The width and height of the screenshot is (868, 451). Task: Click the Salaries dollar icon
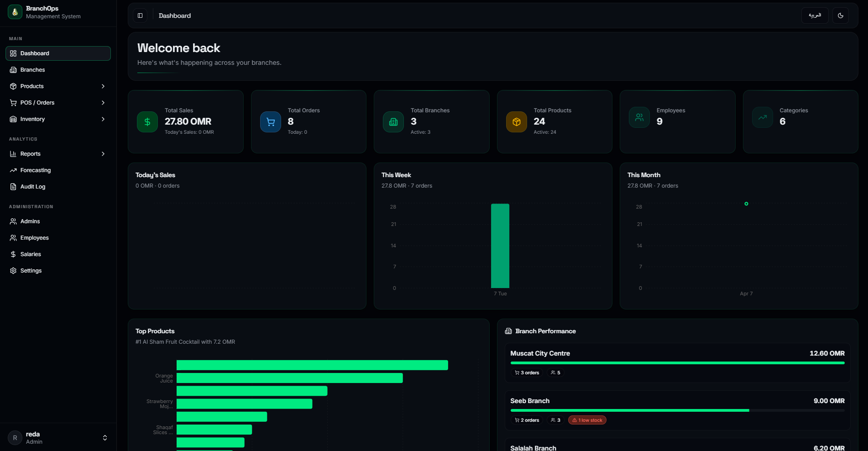tap(13, 254)
